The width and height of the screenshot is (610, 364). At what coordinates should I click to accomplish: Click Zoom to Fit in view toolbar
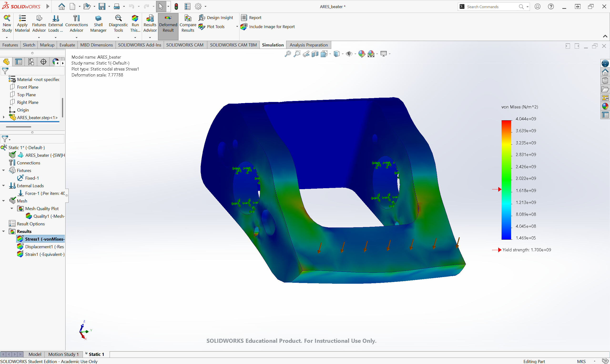pyautogui.click(x=288, y=54)
